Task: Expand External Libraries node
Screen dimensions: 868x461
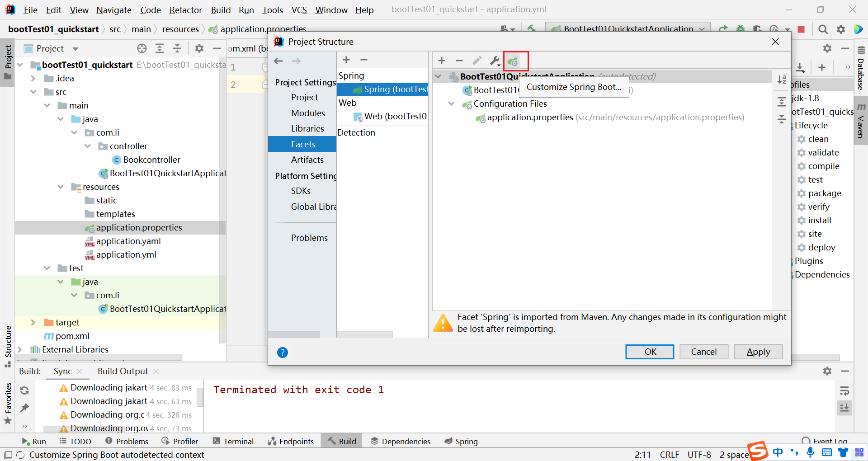Action: tap(19, 349)
